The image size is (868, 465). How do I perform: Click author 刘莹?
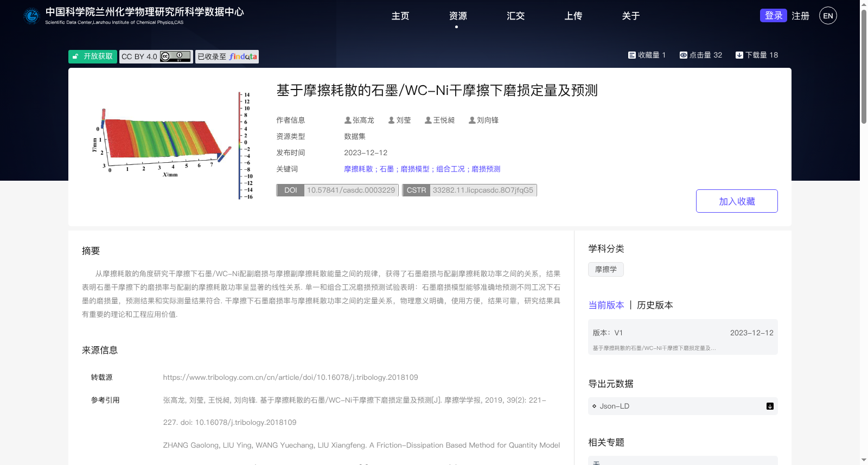point(404,120)
